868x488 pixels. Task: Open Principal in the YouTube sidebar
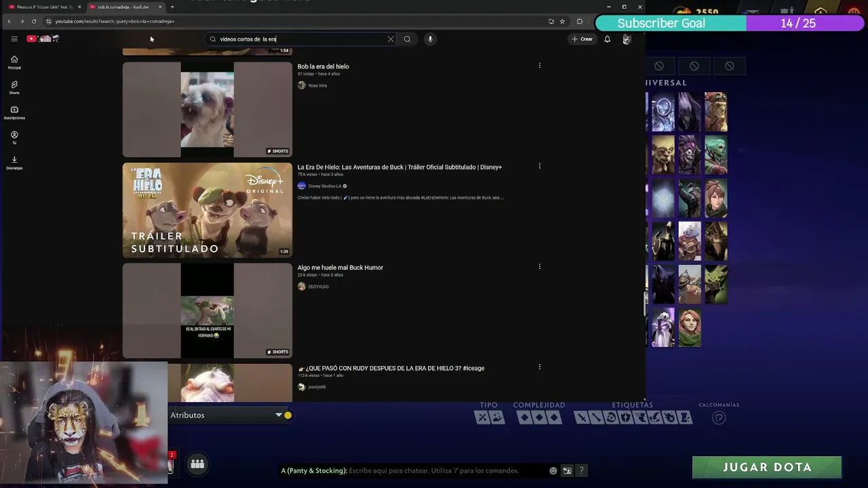(14, 62)
